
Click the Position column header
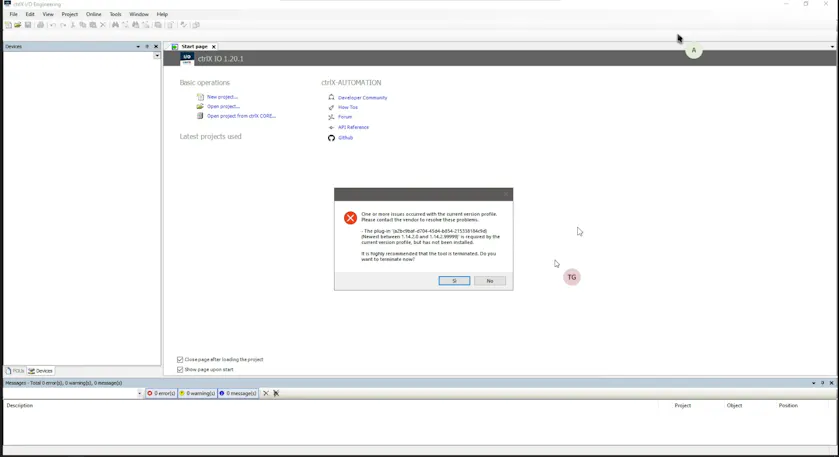pyautogui.click(x=788, y=406)
